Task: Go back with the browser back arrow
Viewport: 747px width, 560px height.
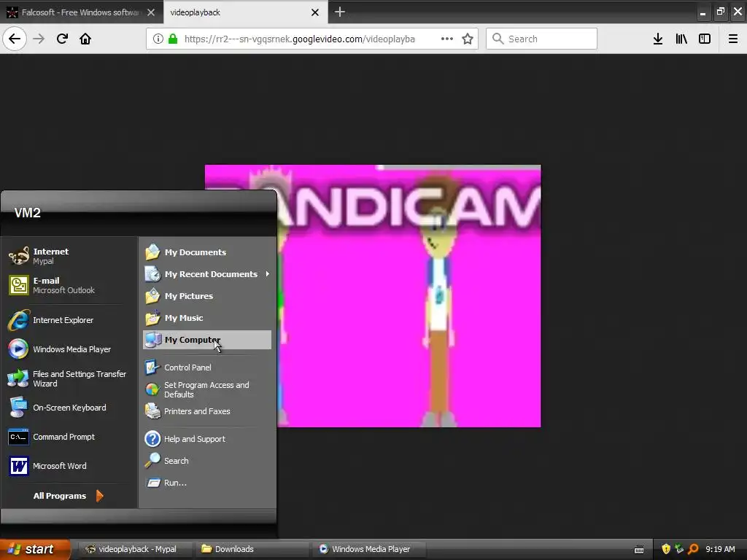Action: click(x=15, y=39)
